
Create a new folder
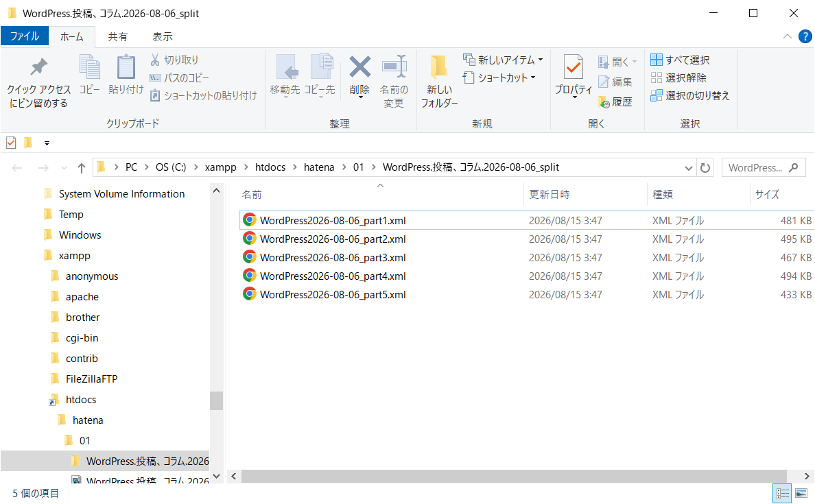[x=439, y=81]
